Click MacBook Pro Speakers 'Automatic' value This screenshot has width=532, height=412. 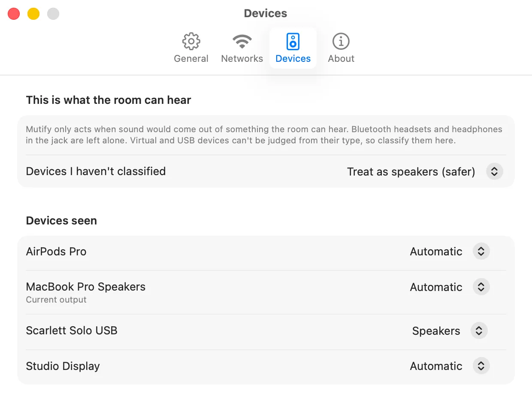[x=436, y=287]
